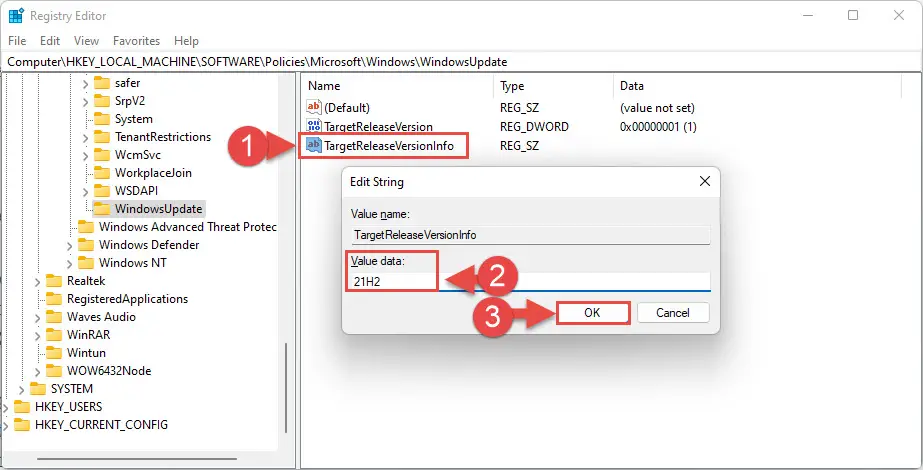Image resolution: width=923 pixels, height=470 pixels.
Task: Expand the WinRAR key
Action: pos(38,335)
